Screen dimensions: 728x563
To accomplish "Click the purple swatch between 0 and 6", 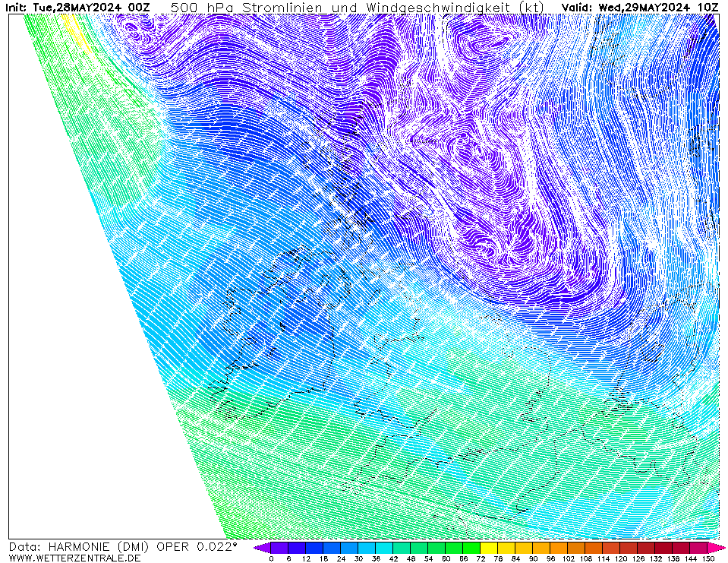I will (279, 548).
